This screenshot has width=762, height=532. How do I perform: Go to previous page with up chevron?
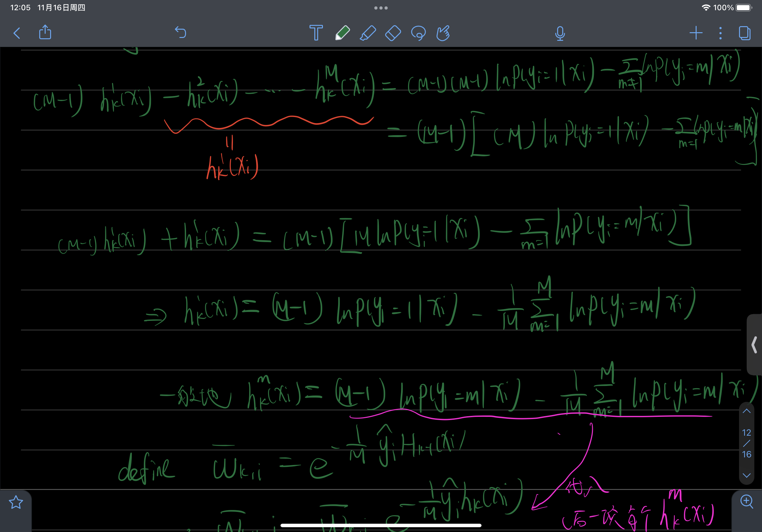746,411
